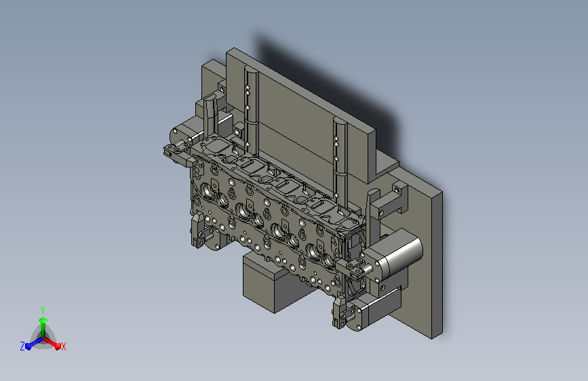
Task: Click the blue Z axis arrow of the triad
Action: coord(35,343)
